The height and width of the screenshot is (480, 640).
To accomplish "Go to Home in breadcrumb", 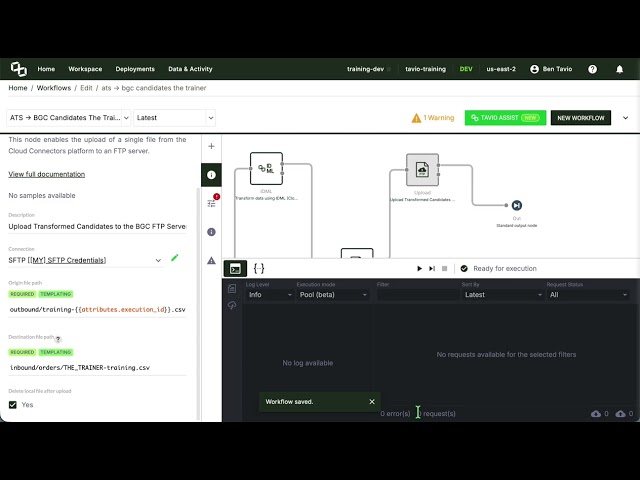I will 18,88.
